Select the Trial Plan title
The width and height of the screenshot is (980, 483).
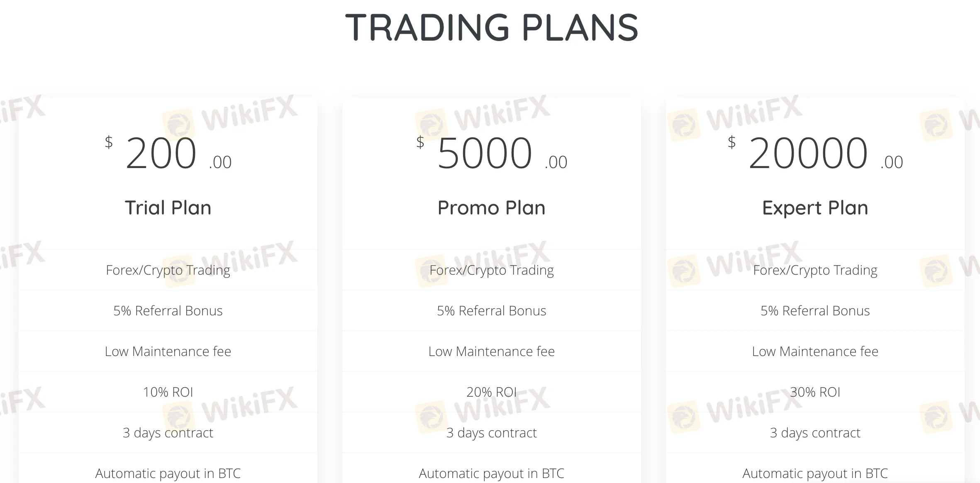(x=168, y=207)
